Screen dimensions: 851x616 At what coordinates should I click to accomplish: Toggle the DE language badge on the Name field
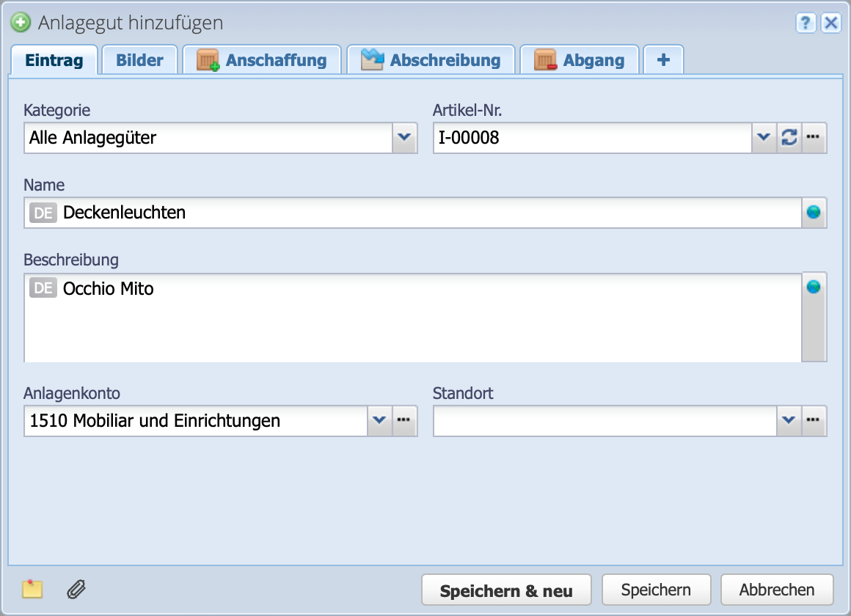click(x=43, y=213)
